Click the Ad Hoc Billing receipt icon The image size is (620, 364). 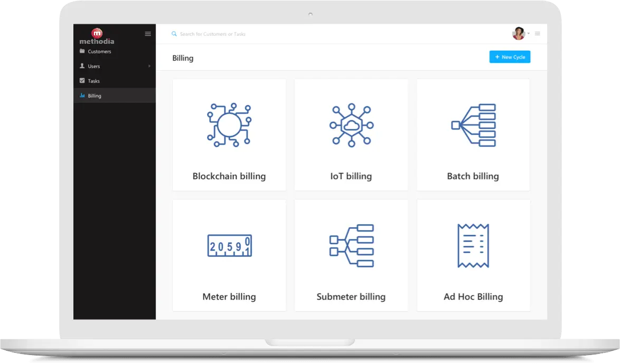(x=473, y=245)
